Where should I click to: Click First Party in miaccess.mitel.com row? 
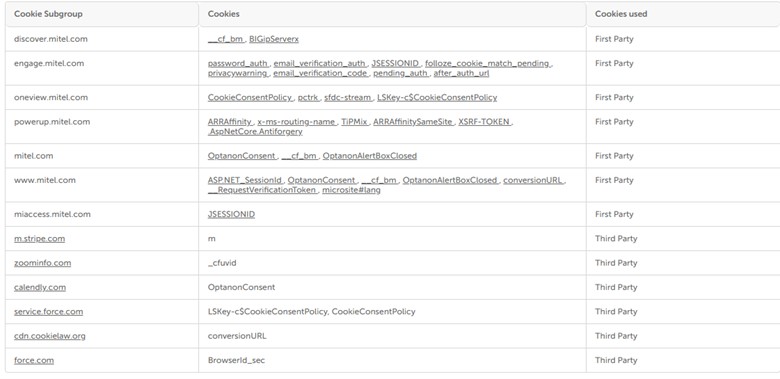(614, 214)
